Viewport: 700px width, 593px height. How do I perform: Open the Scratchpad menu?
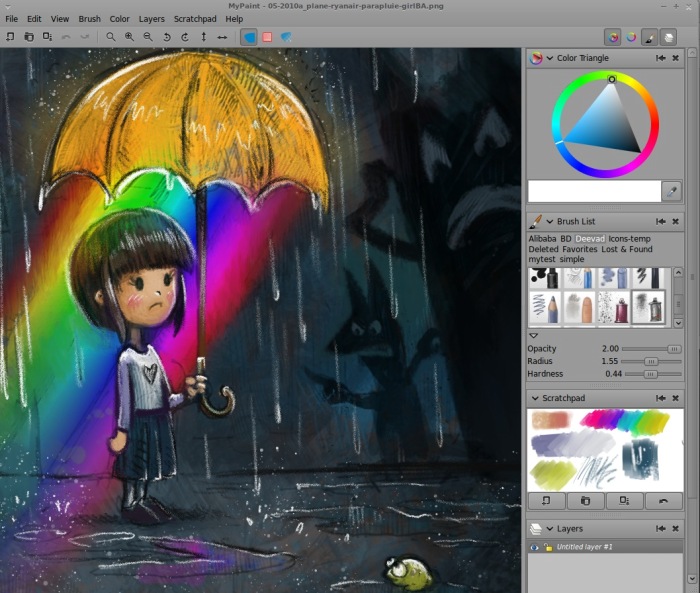coord(195,19)
